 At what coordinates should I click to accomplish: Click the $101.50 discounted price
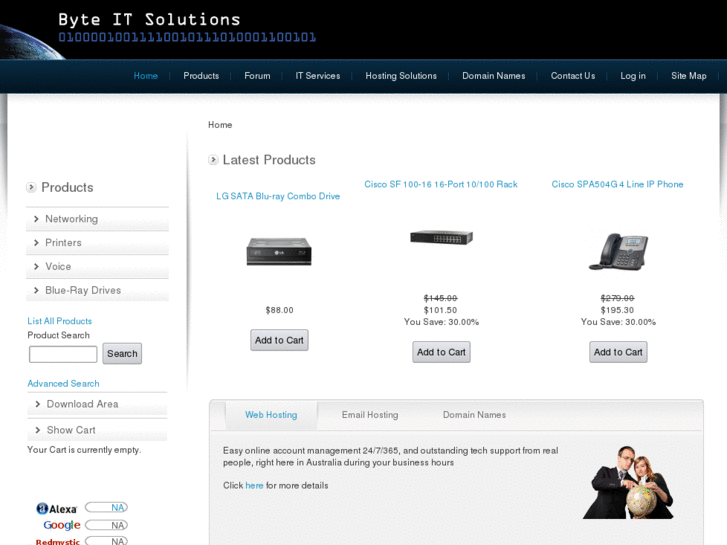440,310
